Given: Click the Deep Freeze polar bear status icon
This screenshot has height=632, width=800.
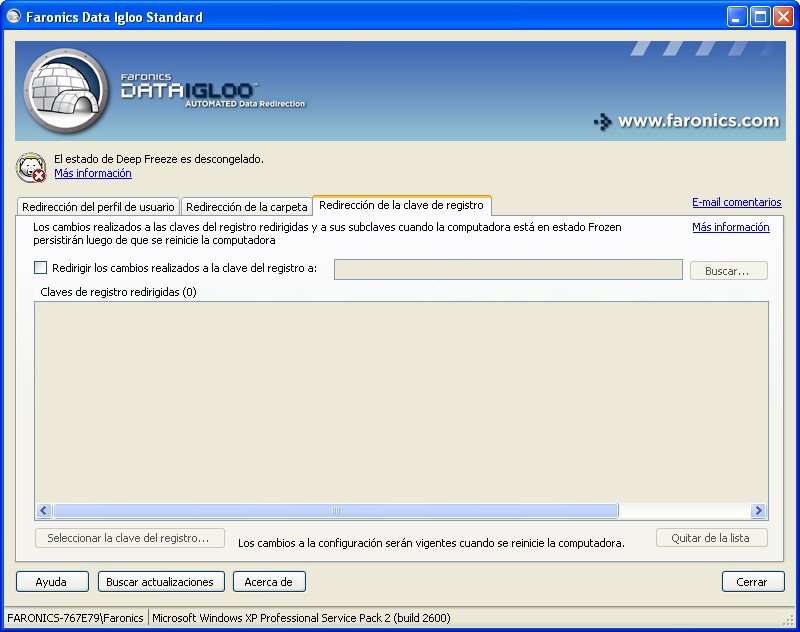Looking at the screenshot, I should [31, 167].
